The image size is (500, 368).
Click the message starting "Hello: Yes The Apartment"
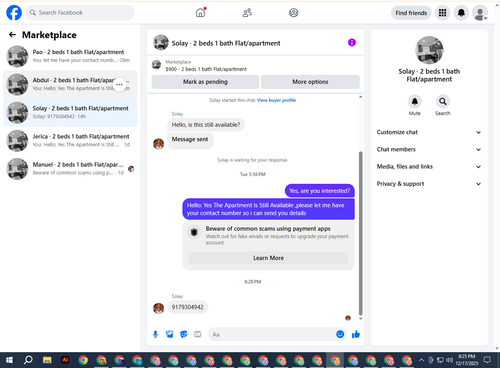pos(268,209)
